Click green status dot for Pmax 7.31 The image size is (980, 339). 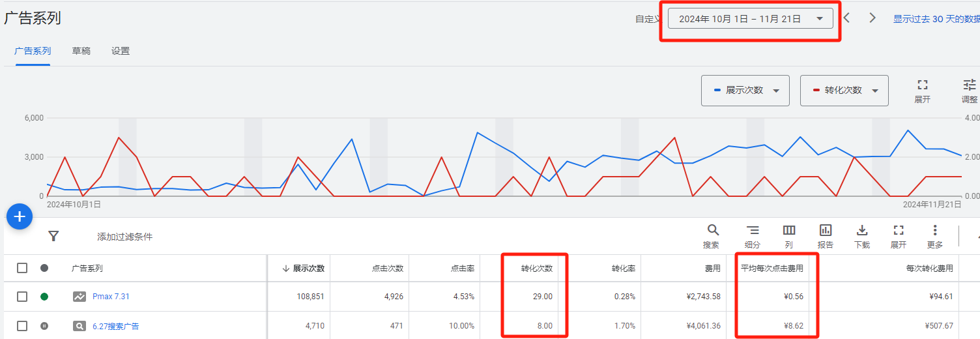click(x=44, y=297)
